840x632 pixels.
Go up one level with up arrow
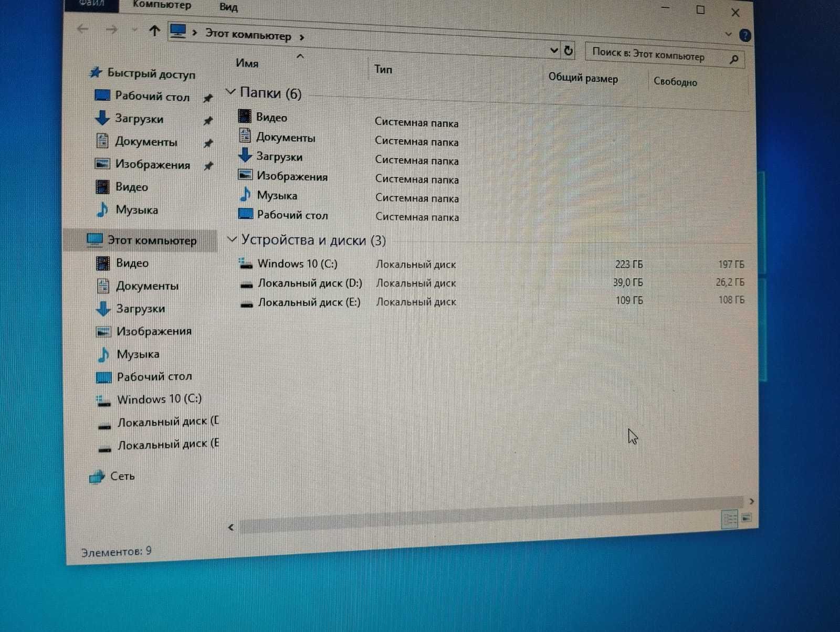pos(154,31)
